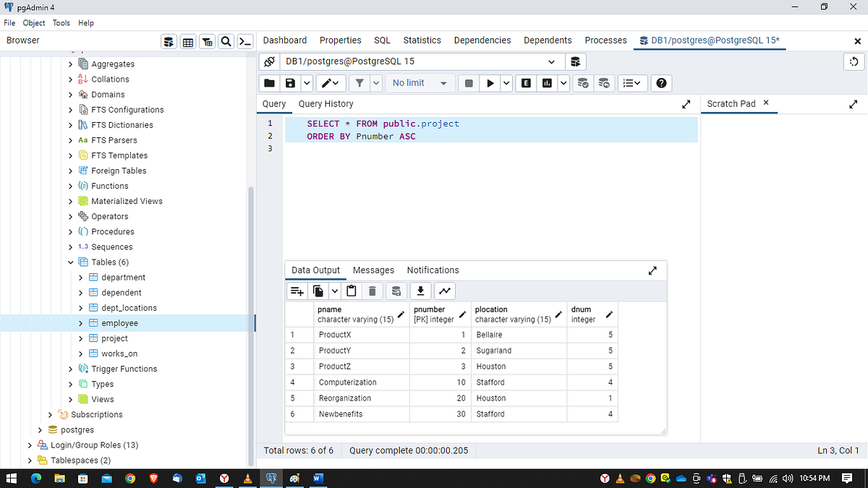Switch to the Notifications tab
The height and width of the screenshot is (488, 868).
point(433,270)
